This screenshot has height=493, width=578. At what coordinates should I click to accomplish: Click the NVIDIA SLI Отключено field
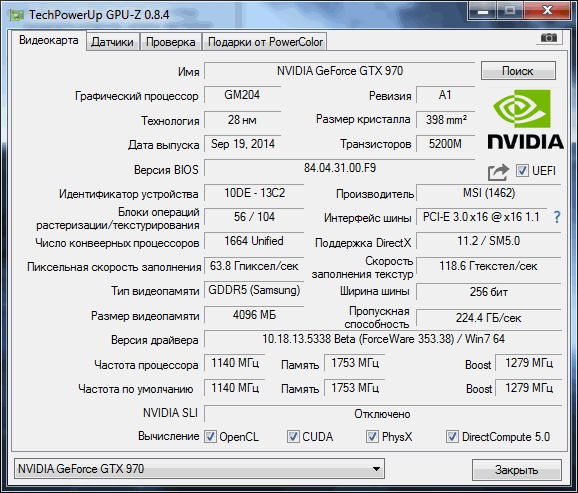point(383,414)
